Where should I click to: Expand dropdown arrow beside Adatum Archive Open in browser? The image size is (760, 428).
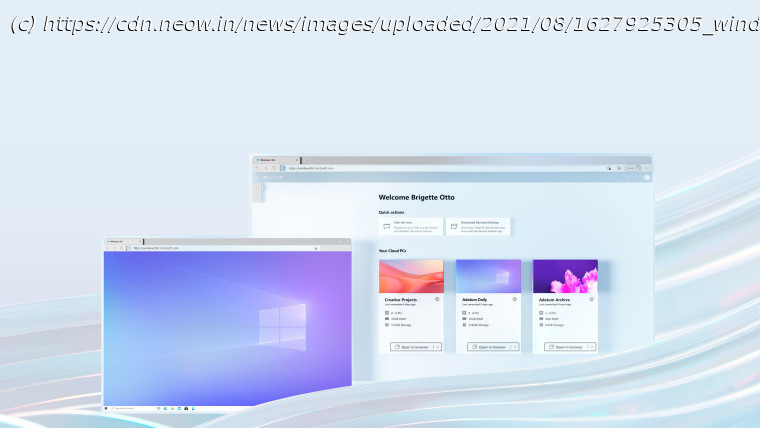592,347
